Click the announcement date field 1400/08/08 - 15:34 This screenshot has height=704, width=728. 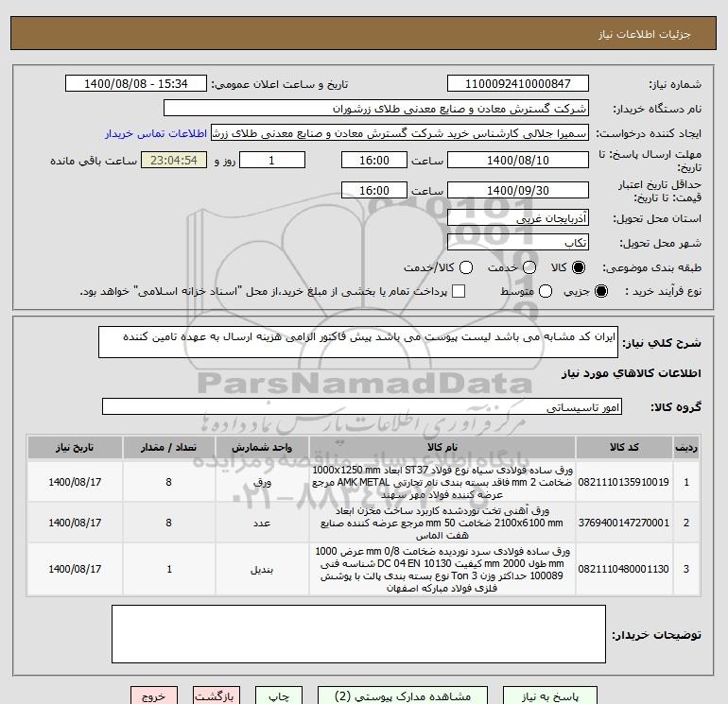pos(136,83)
